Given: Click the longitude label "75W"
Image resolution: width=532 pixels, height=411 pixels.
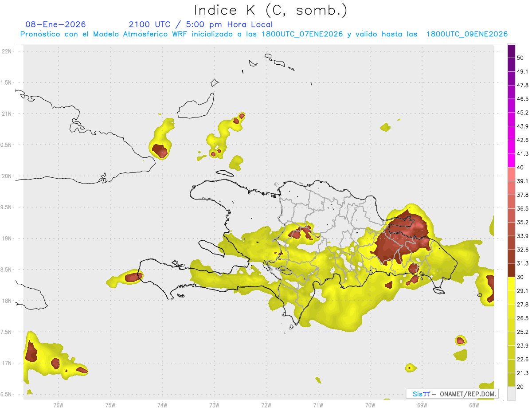Looking at the screenshot, I should [110, 405].
